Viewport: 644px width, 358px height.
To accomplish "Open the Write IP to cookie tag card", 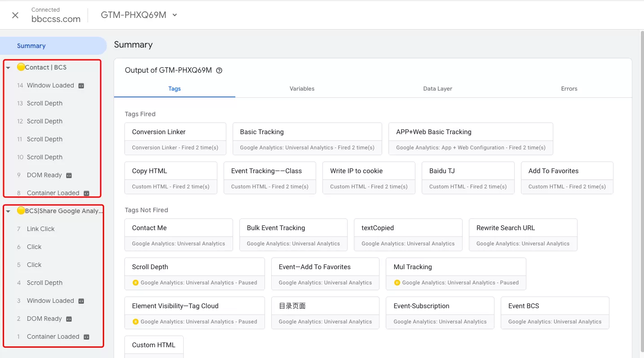I will pos(369,178).
